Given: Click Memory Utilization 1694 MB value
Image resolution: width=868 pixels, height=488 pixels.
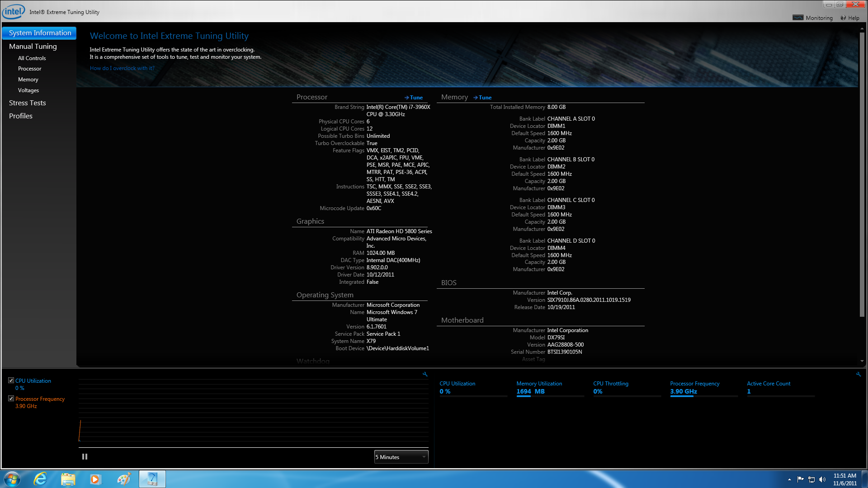Looking at the screenshot, I should [531, 392].
